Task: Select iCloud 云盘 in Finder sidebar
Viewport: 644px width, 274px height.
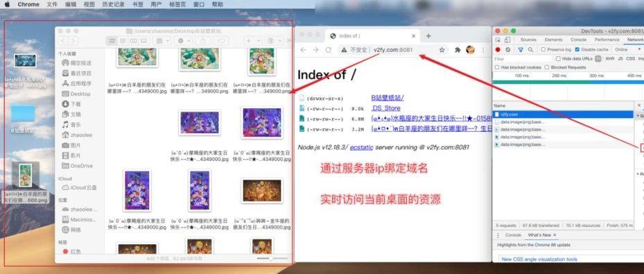Action: (80, 187)
